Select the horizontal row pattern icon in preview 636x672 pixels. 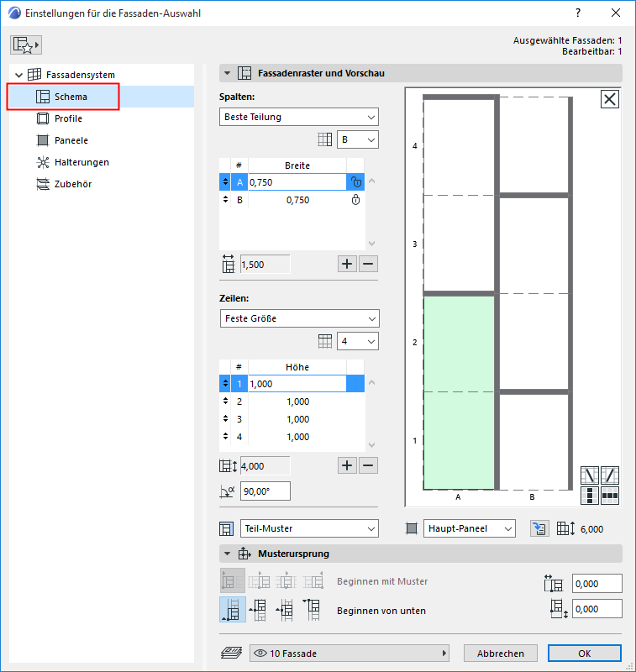point(609,496)
